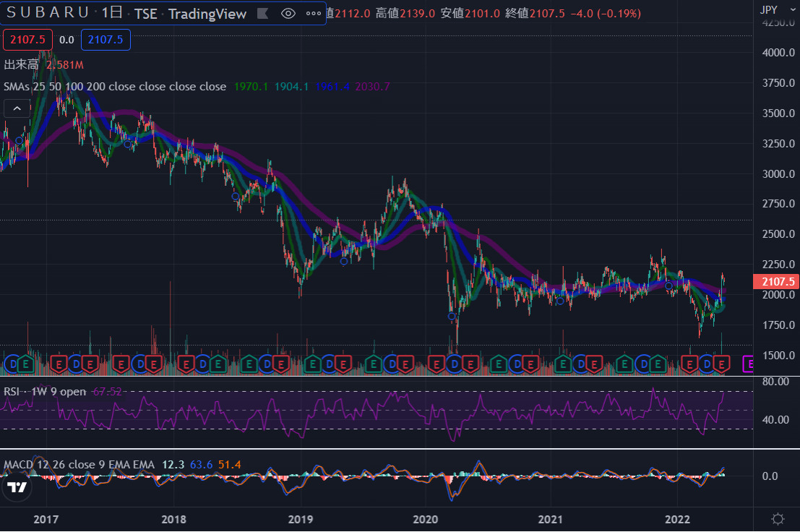This screenshot has width=800, height=532.
Task: Select the 出来高 volume indicator label
Action: [x=21, y=64]
